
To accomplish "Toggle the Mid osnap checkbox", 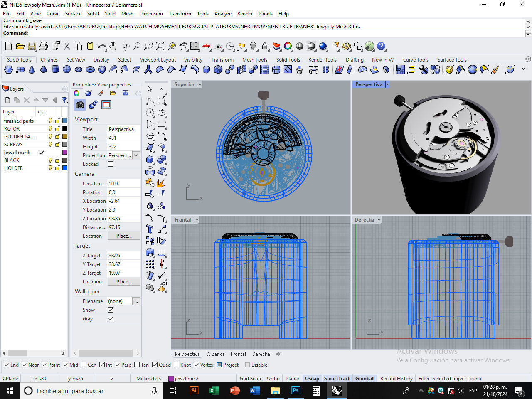I will [65, 365].
